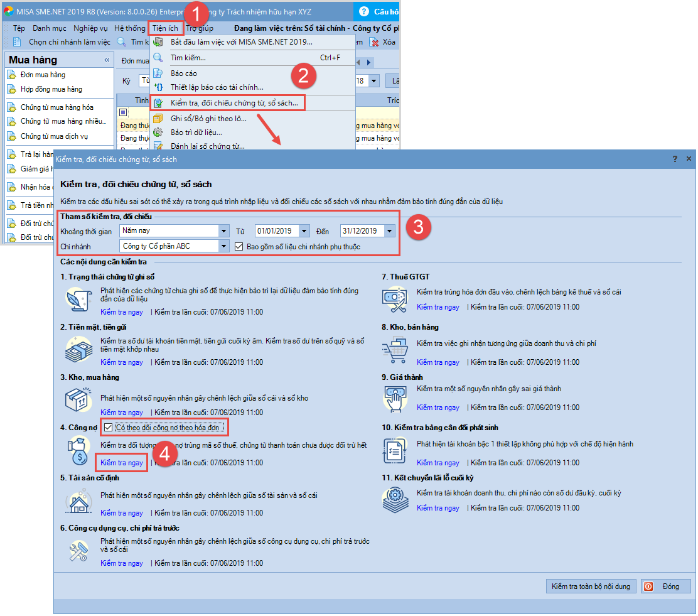The width and height of the screenshot is (698, 616).
Task: Click the Ghi sổ/Bỏ ghi theo lô menu icon
Action: [x=158, y=119]
